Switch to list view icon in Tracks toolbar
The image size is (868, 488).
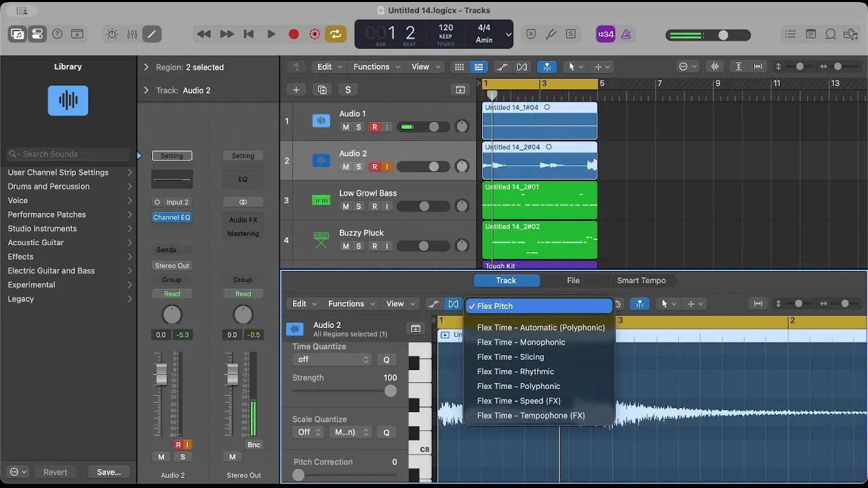point(479,66)
